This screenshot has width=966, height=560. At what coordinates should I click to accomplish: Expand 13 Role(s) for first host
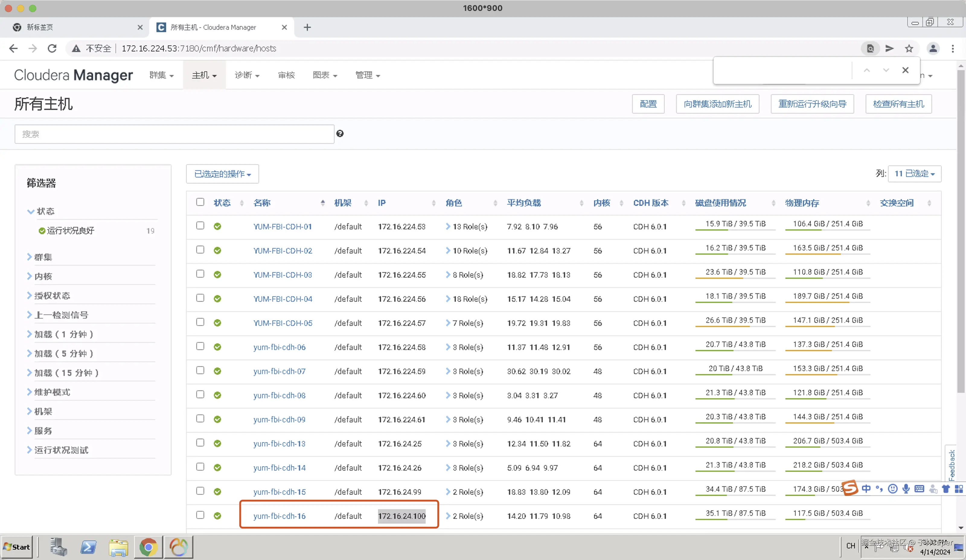pos(466,226)
